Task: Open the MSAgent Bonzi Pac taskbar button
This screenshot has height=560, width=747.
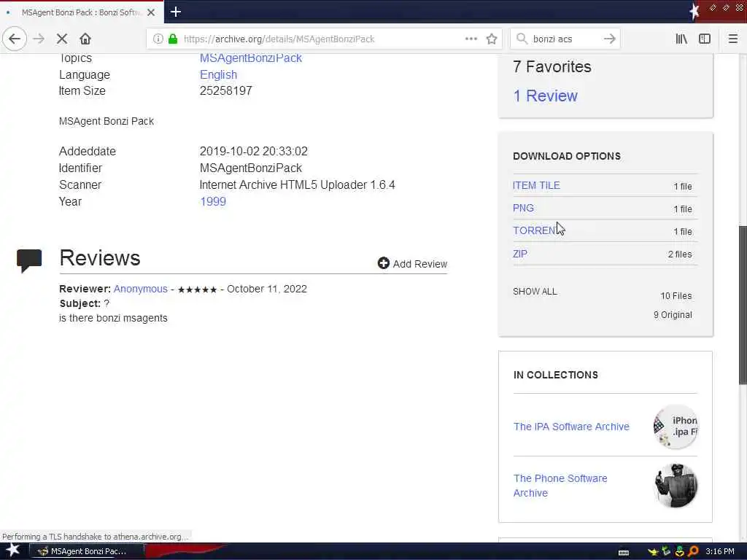Action: pyautogui.click(x=88, y=551)
